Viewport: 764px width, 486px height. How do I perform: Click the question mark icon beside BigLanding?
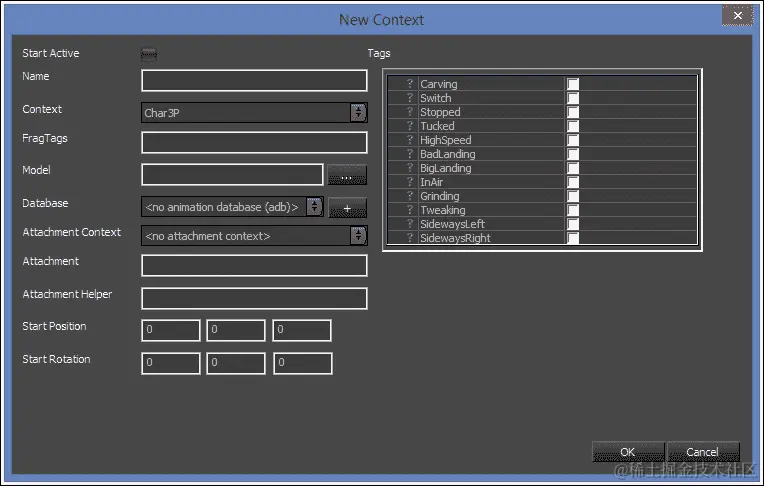click(410, 168)
